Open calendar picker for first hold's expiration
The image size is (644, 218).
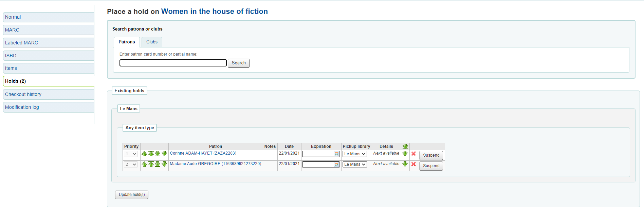click(x=336, y=154)
